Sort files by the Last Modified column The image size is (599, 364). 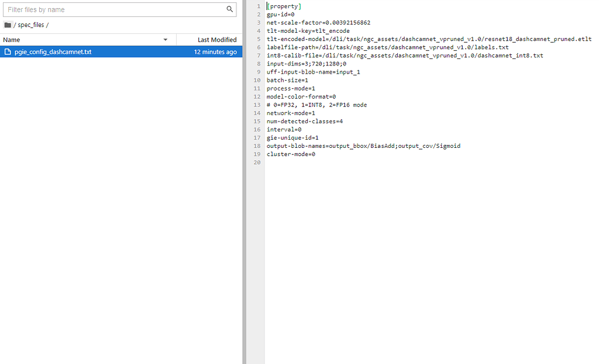(217, 39)
